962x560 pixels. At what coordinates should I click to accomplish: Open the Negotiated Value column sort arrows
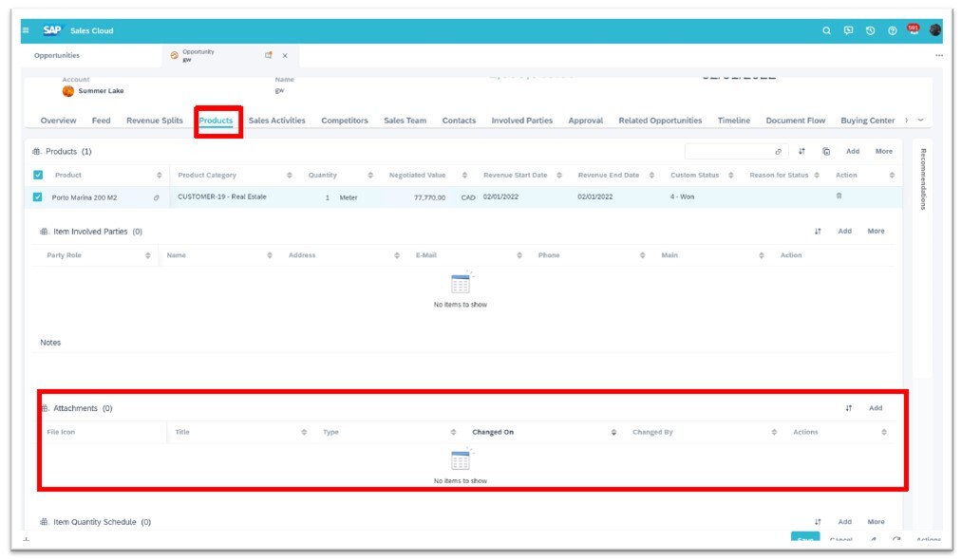[x=464, y=176]
